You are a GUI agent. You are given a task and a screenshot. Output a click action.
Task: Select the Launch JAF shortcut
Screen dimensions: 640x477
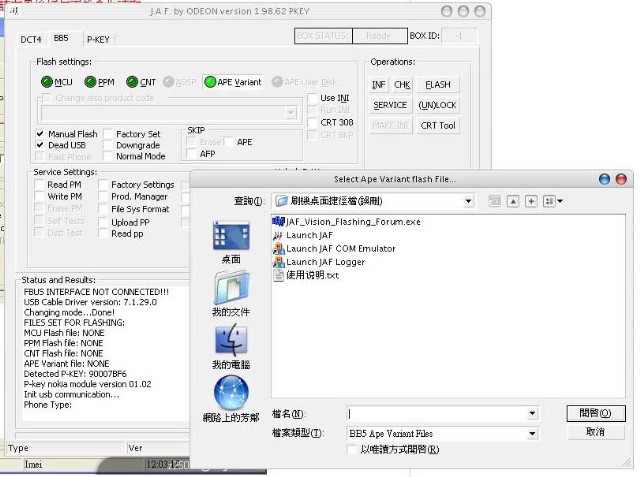[303, 235]
